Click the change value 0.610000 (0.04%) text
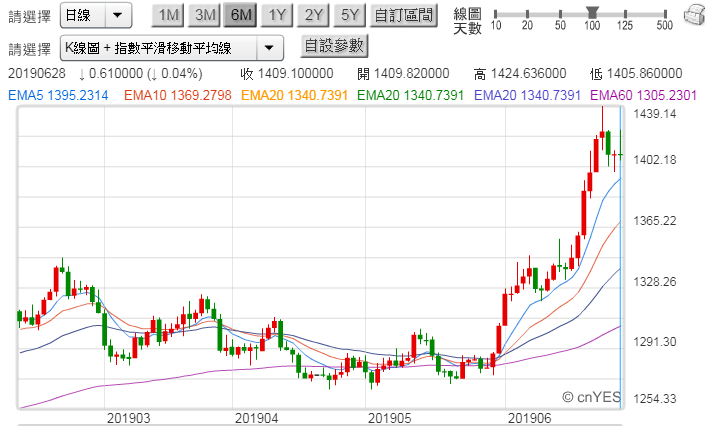Screen dimensions: 705x426 (x=140, y=73)
